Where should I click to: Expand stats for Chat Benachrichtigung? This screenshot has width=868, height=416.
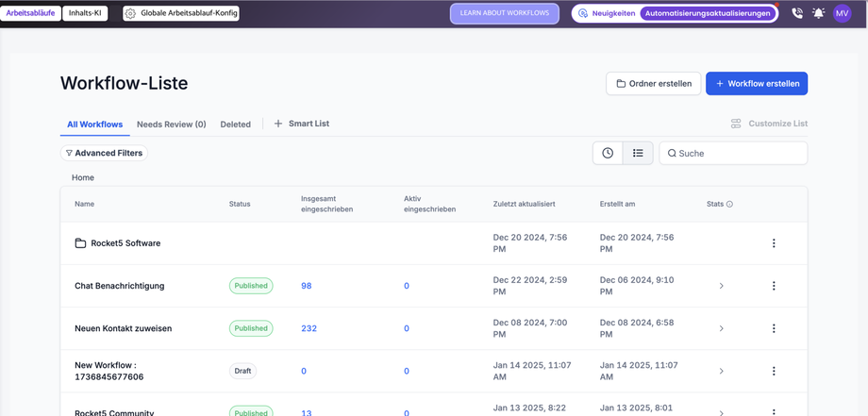coord(722,286)
